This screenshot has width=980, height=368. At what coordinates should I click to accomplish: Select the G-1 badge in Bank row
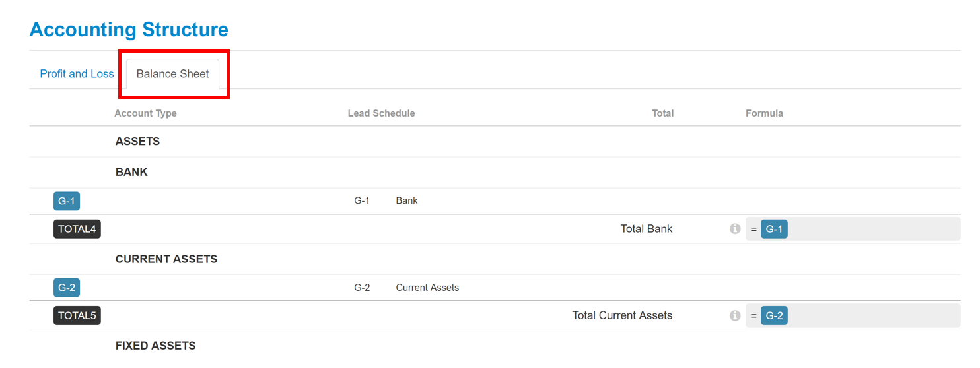(67, 200)
